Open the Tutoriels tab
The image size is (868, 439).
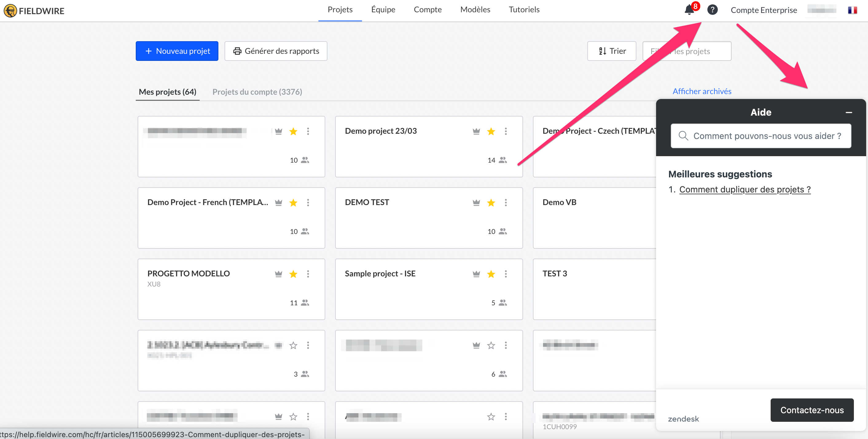tap(524, 10)
